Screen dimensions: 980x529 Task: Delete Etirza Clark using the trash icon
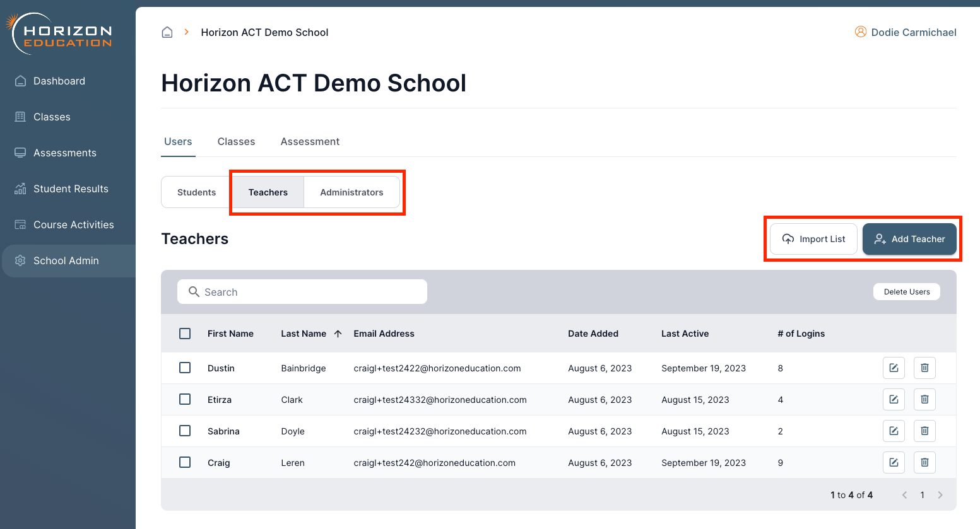pyautogui.click(x=924, y=399)
